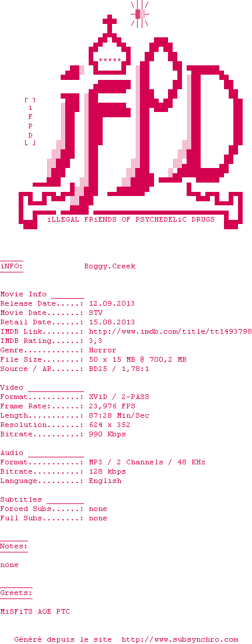Click the Greets: heading
This screenshot has width=252, height=644.
point(16,593)
